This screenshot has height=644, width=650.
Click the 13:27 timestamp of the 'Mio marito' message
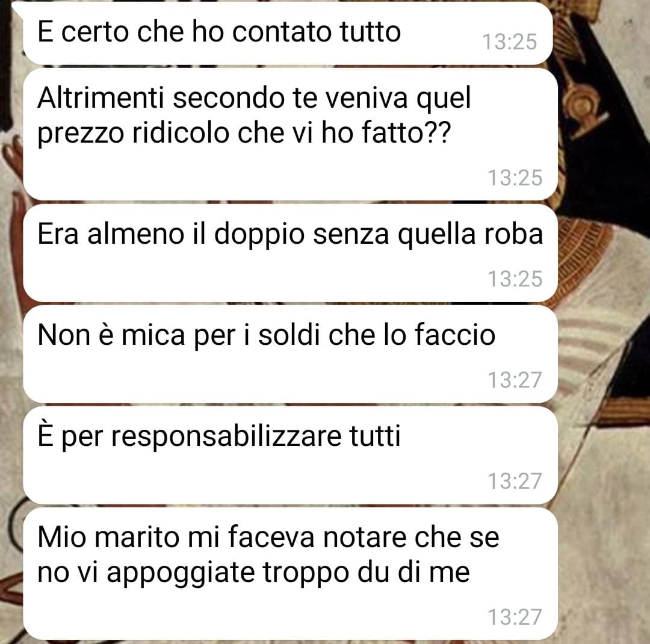tap(515, 617)
